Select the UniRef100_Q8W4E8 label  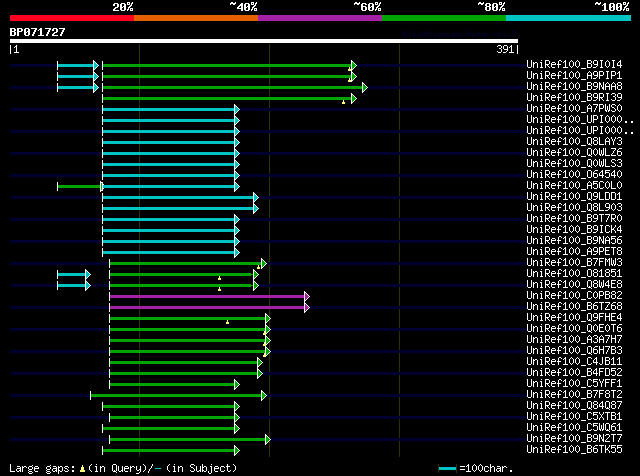click(x=574, y=285)
